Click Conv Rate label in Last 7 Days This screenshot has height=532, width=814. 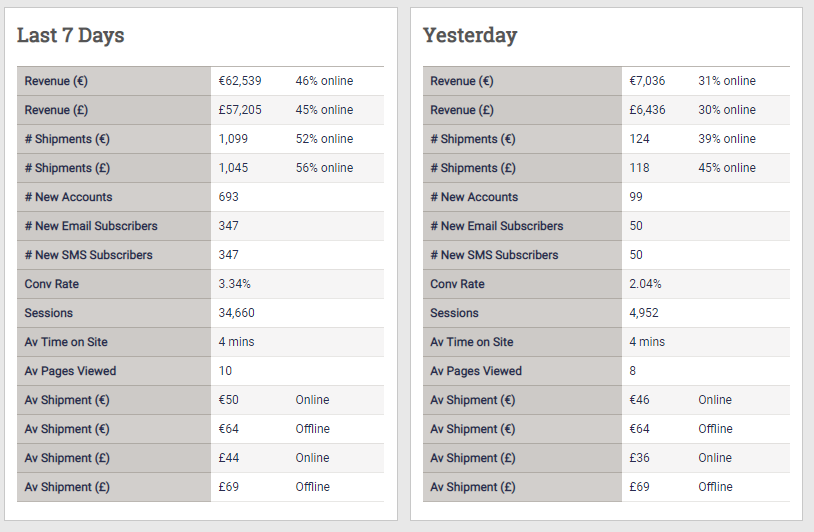[51, 284]
